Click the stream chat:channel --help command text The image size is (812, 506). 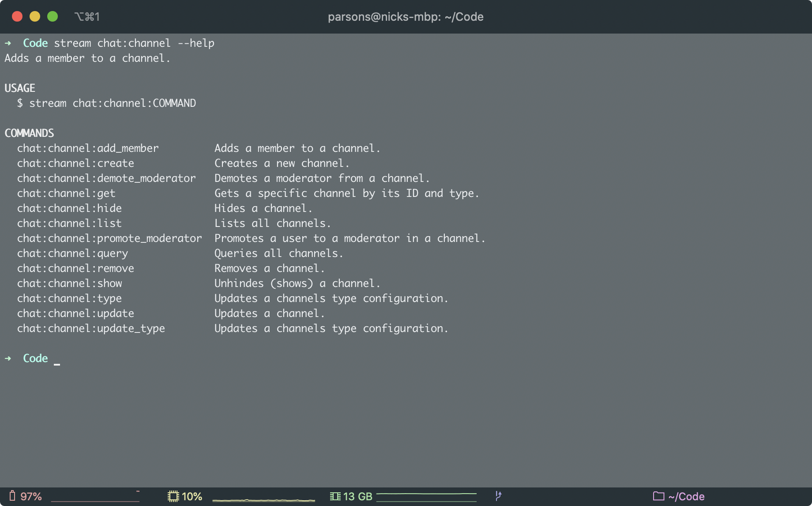point(134,43)
